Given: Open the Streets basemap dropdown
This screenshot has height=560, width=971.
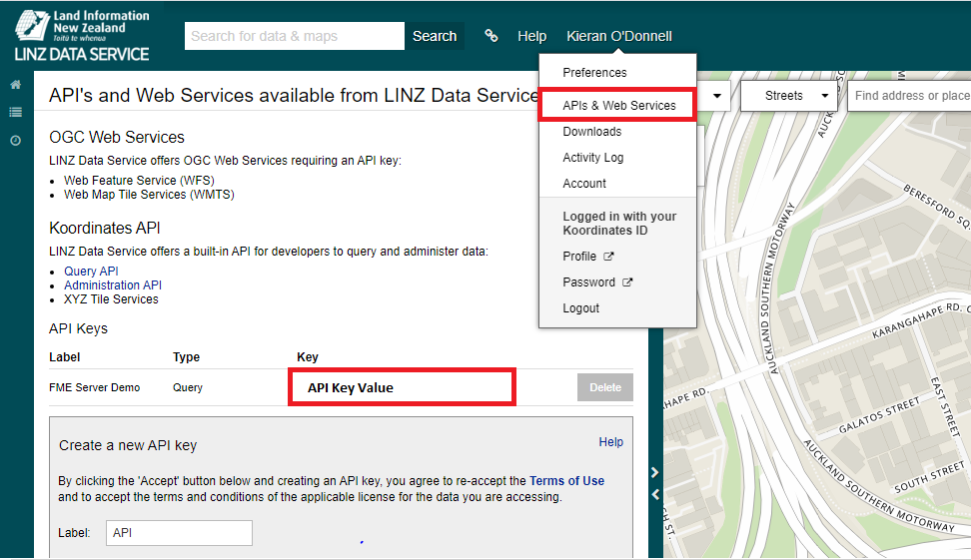Looking at the screenshot, I should tap(789, 95).
